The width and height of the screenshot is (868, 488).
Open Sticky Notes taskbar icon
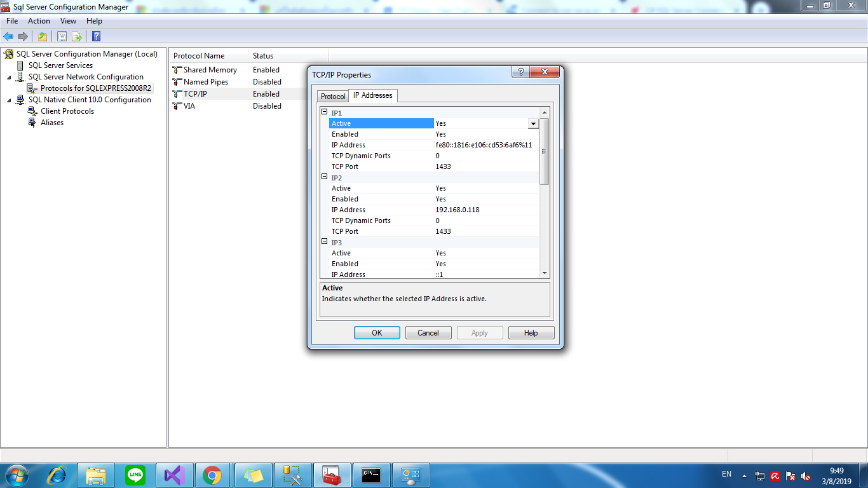tap(253, 475)
